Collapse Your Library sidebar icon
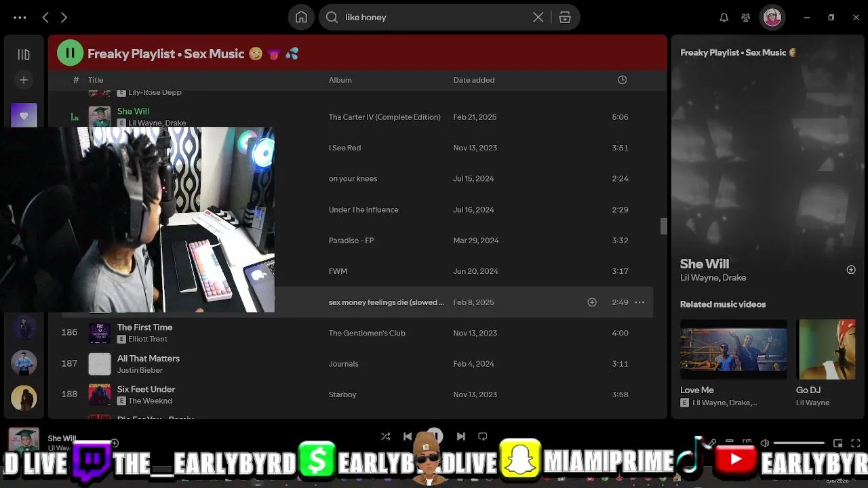 coord(24,54)
